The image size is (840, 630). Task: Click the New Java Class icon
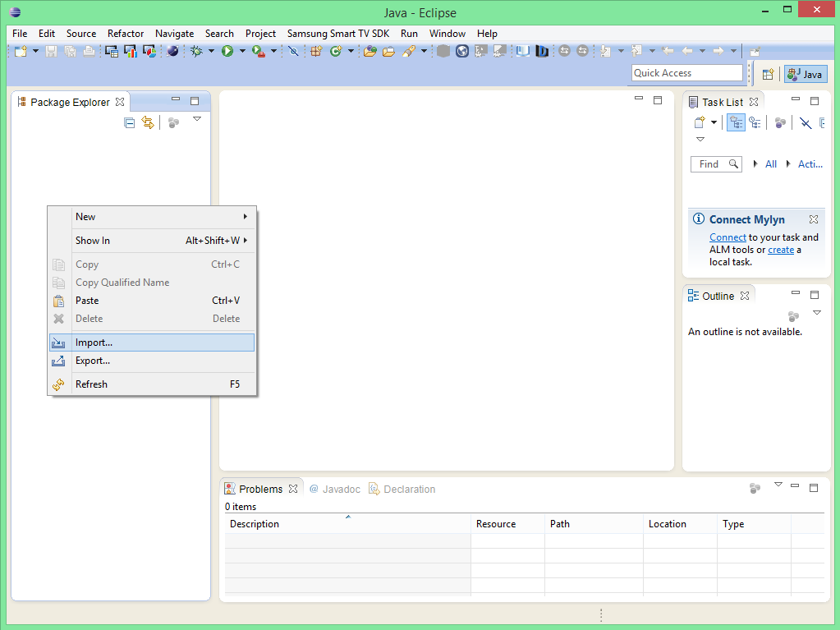pyautogui.click(x=336, y=52)
